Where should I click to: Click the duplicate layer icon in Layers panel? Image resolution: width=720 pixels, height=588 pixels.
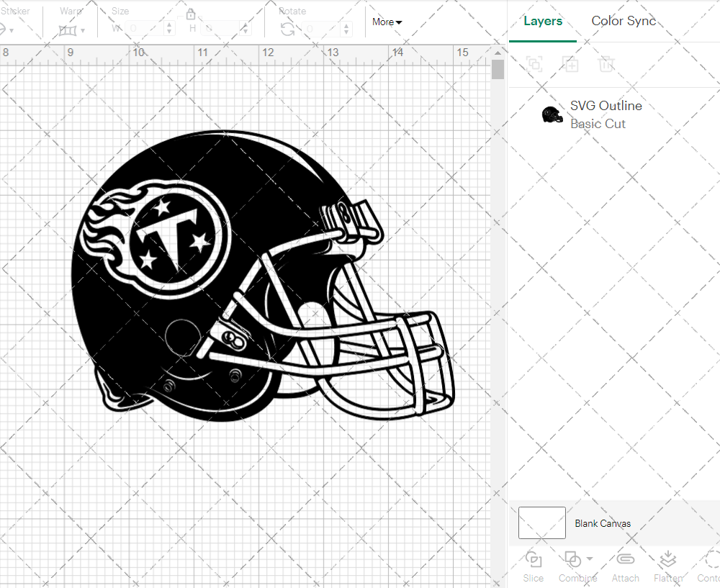point(534,64)
